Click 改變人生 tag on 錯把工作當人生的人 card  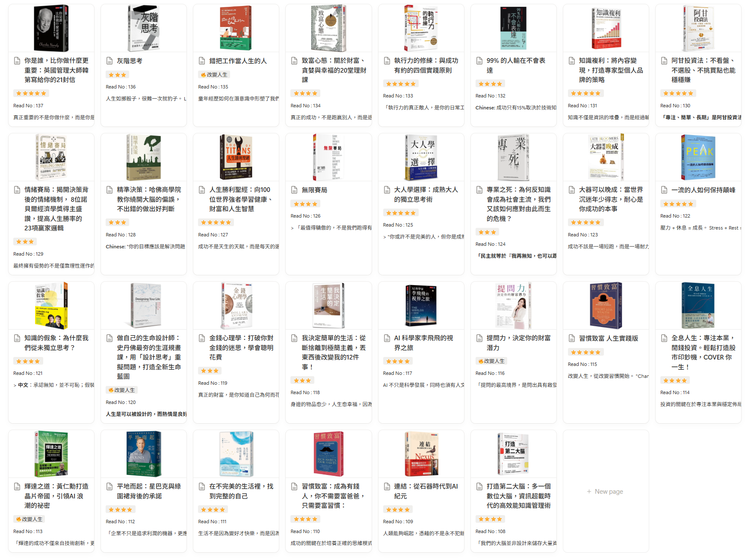[x=214, y=75]
